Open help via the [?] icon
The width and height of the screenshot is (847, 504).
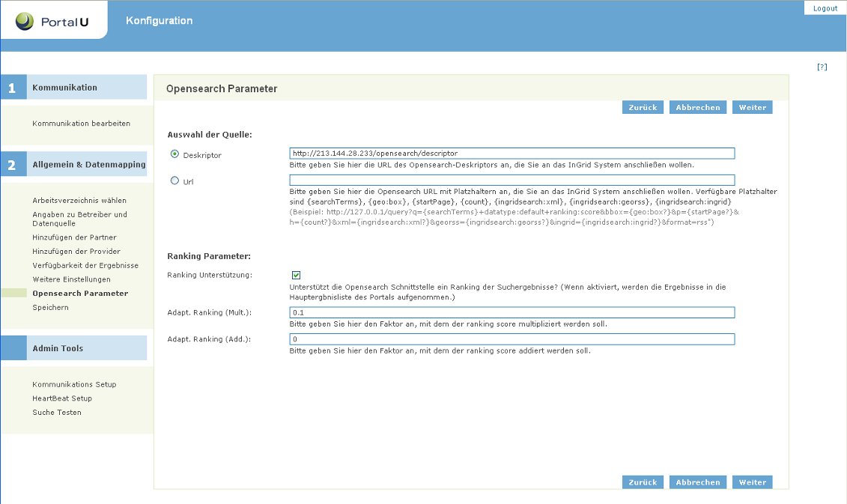[x=822, y=66]
